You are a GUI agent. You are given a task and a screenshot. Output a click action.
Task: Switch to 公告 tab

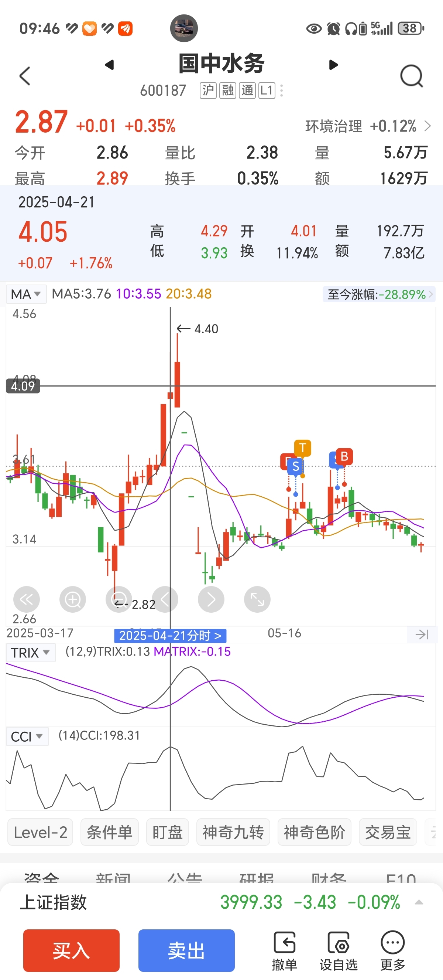point(185,878)
